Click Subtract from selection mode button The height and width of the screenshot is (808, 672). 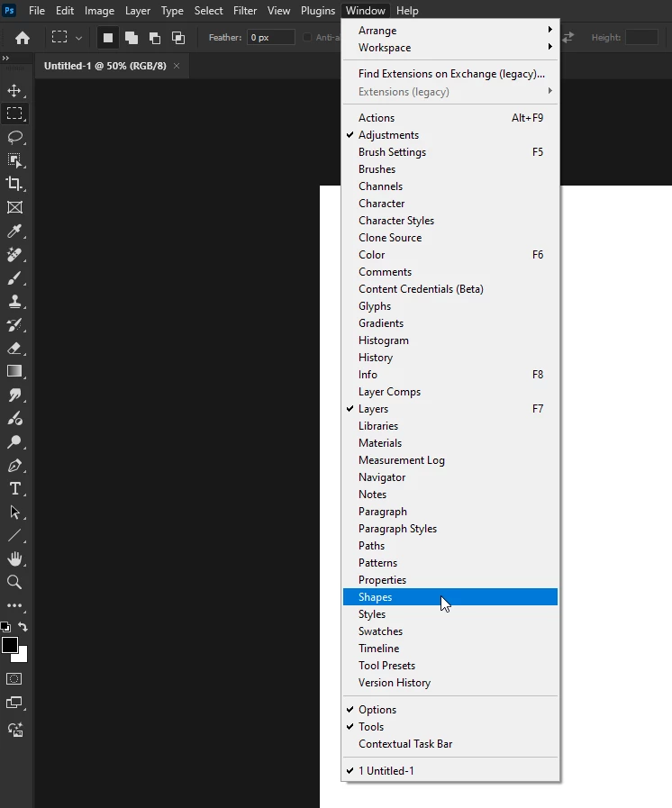155,38
